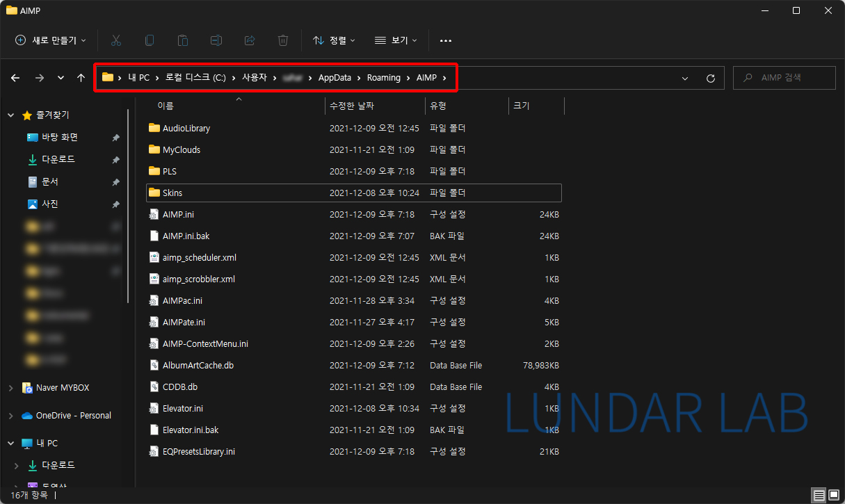Image resolution: width=845 pixels, height=504 pixels.
Task: Click the pin icon next to 문서
Action: tap(115, 182)
